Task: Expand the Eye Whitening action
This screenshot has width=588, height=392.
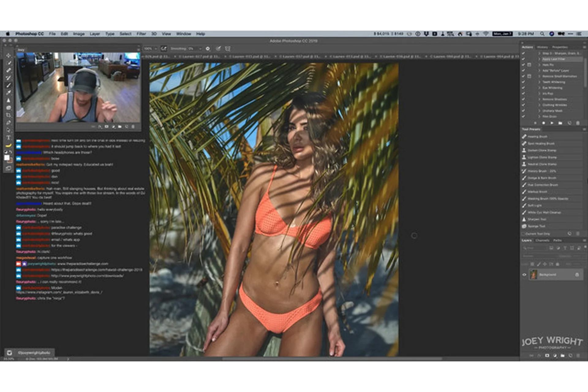Action: click(539, 88)
